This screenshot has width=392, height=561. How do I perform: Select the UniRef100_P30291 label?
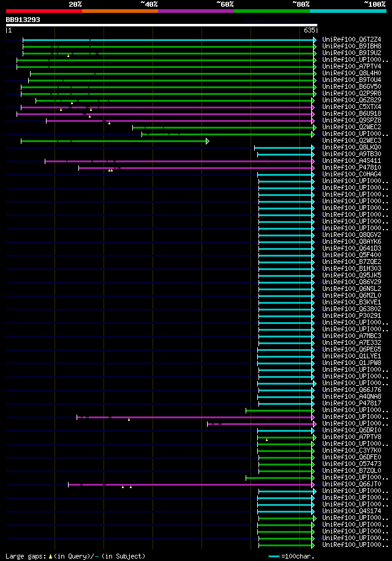(352, 315)
